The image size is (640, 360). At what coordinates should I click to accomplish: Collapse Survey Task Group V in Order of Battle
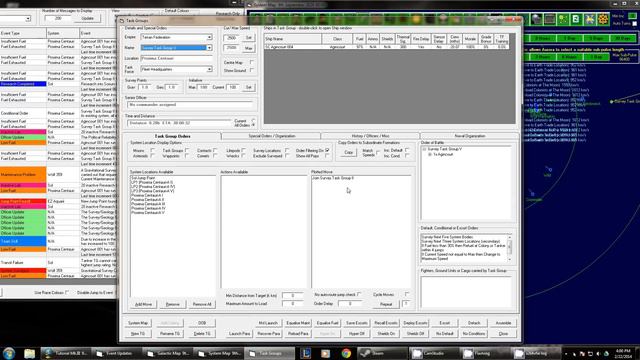[424, 149]
